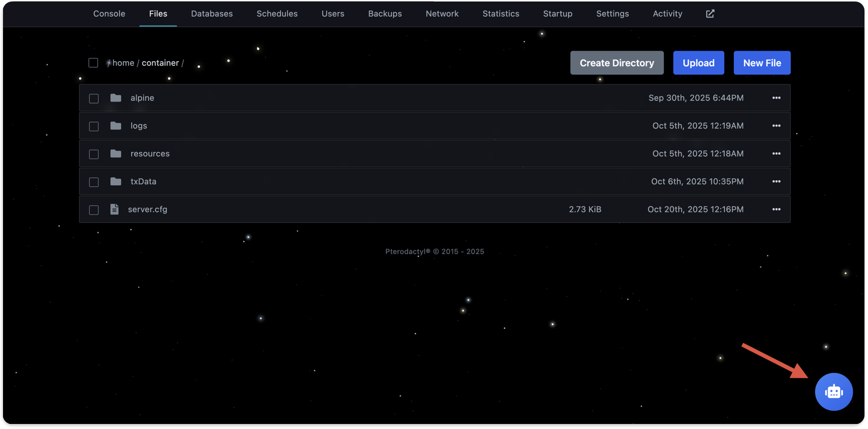Select the server.cfg checkbox
This screenshot has height=429, width=868.
click(94, 210)
